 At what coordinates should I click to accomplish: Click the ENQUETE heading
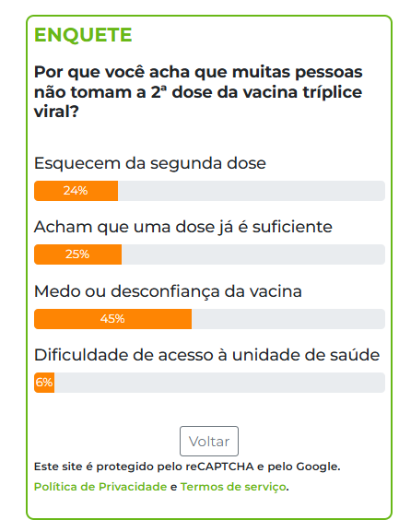pyautogui.click(x=83, y=35)
